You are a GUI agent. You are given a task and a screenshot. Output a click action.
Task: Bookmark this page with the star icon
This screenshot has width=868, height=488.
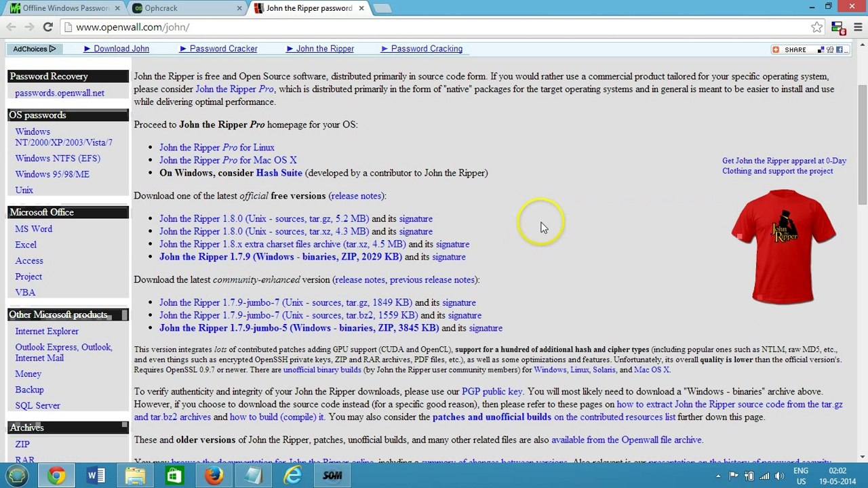coord(817,27)
